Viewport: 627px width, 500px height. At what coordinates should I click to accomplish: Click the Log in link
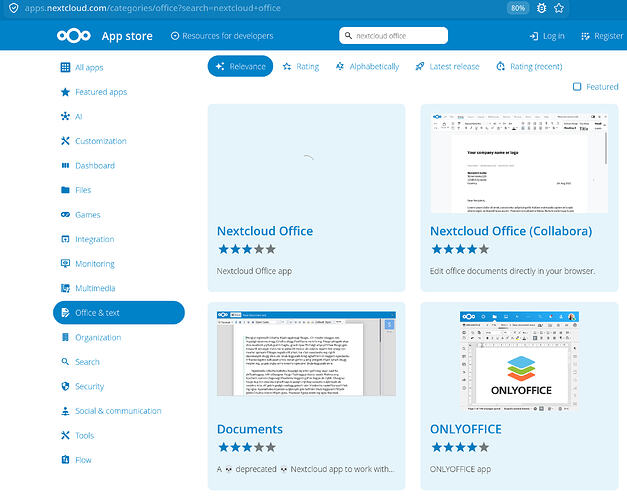tap(547, 36)
